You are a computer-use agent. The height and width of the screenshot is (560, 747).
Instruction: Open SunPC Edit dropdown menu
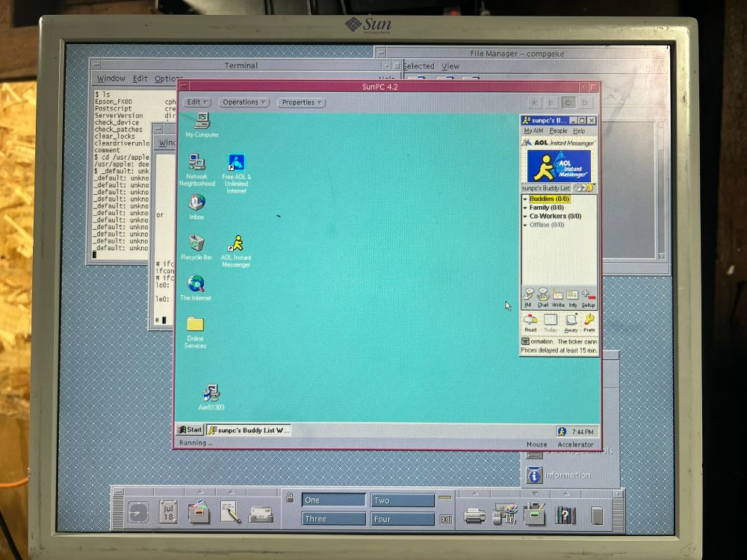(x=196, y=102)
